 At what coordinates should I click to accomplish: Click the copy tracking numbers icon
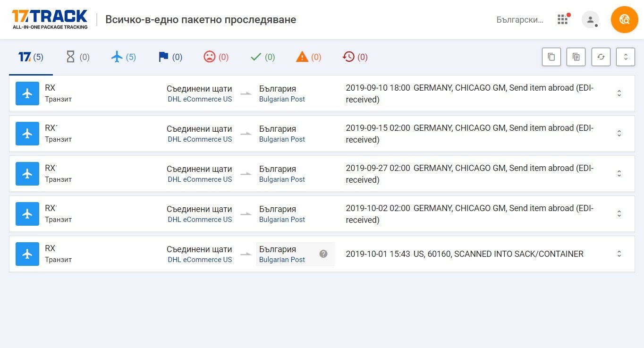click(551, 57)
